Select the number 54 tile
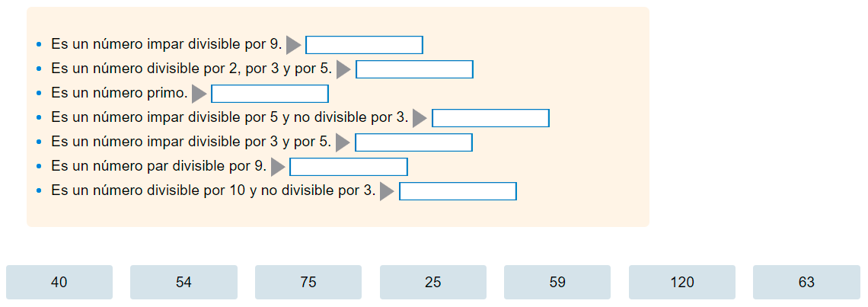The image size is (868, 307). (x=183, y=283)
